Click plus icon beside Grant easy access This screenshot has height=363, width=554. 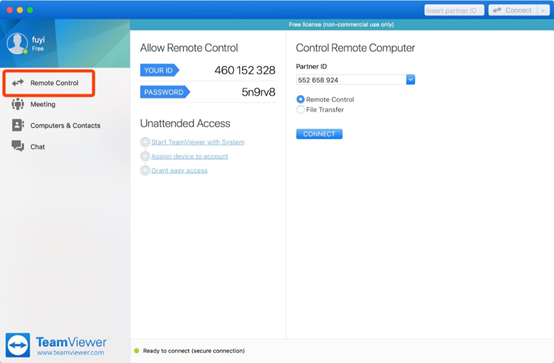pos(145,170)
